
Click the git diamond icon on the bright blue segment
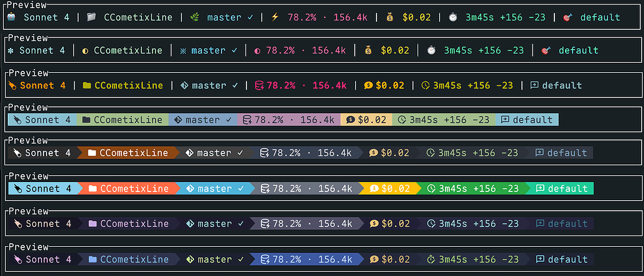point(190,188)
